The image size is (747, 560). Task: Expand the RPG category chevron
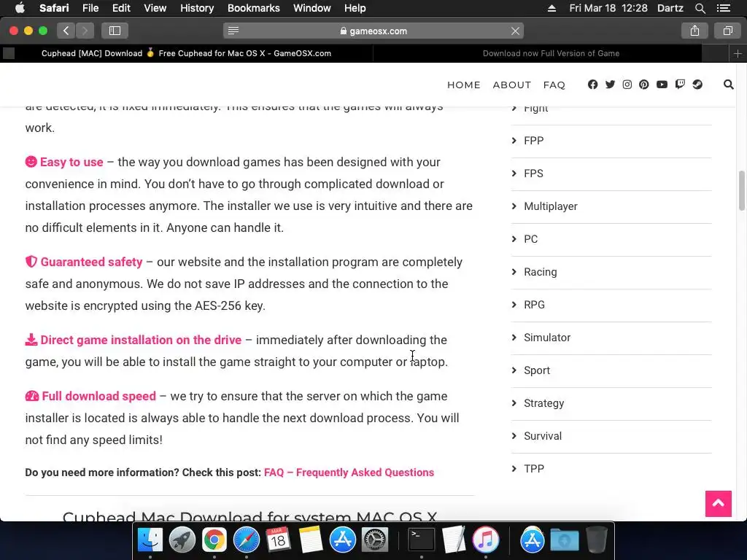point(514,305)
